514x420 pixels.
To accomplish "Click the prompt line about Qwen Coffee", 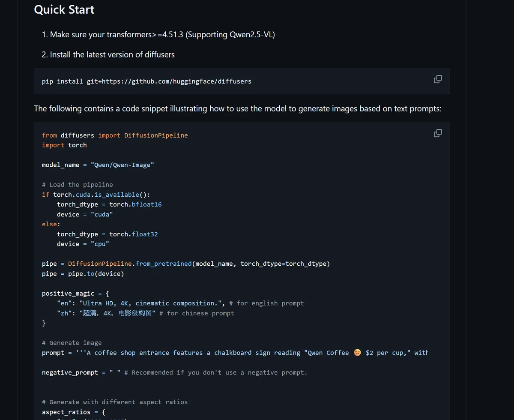I will [235, 352].
